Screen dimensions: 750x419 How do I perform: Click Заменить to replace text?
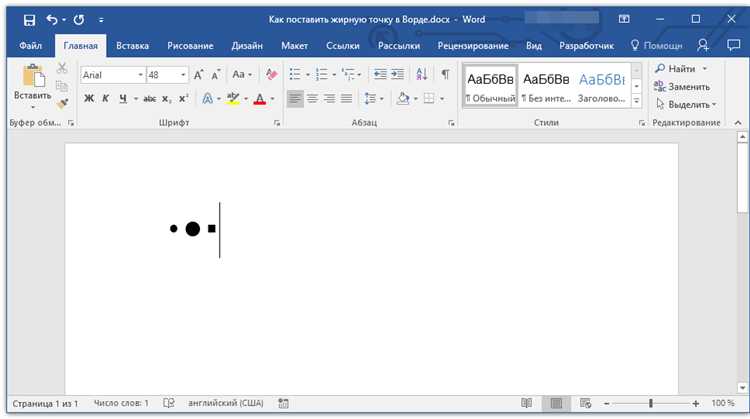pos(682,87)
